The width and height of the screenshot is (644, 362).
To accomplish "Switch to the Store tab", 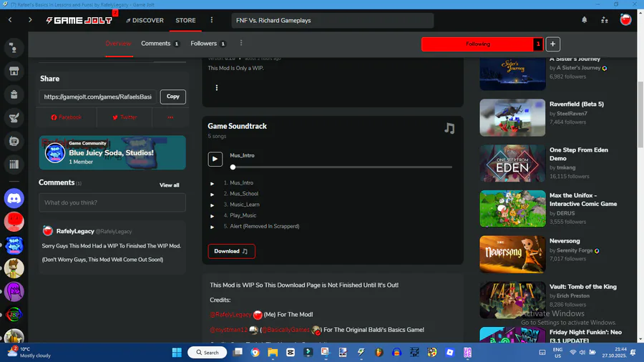I will 185,20.
